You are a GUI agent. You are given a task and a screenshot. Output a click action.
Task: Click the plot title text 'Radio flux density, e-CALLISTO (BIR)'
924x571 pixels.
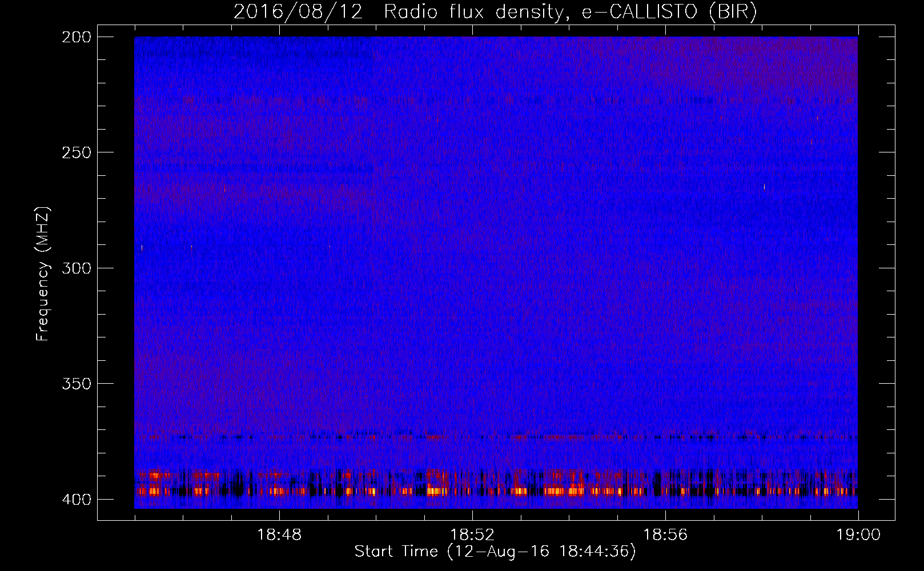571,12
